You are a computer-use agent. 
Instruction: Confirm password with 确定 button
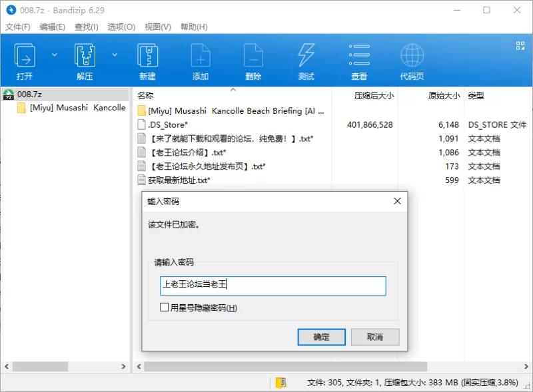coord(322,337)
